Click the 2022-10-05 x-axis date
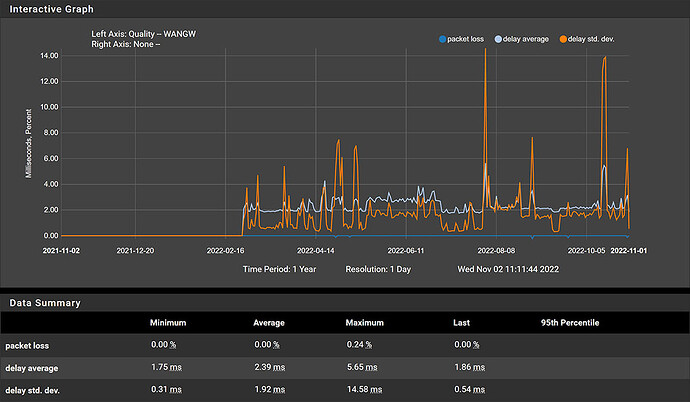The height and width of the screenshot is (402, 690). (x=586, y=251)
